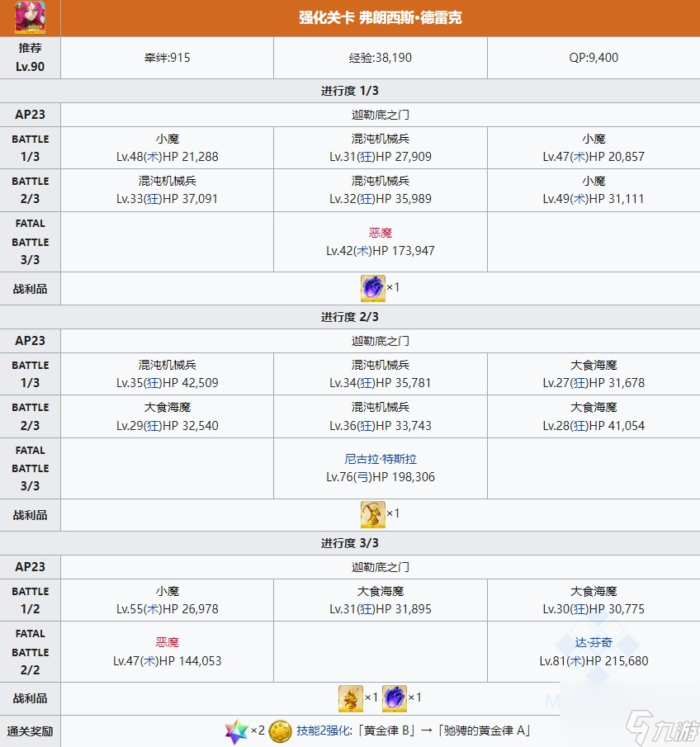Screen dimensions: 700x747
Task: Open red 恶魔 link at Lv.42
Action: 381,233
